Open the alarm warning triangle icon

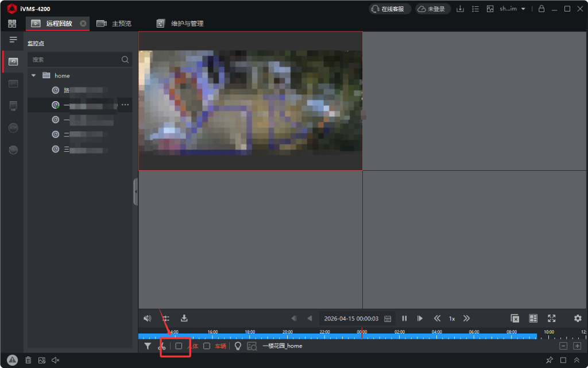tap(12, 360)
